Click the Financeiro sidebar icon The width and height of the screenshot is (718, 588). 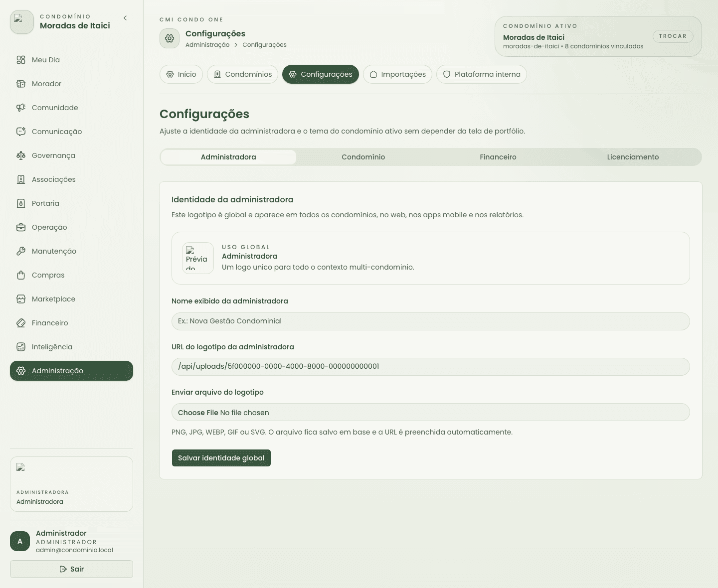[21, 323]
